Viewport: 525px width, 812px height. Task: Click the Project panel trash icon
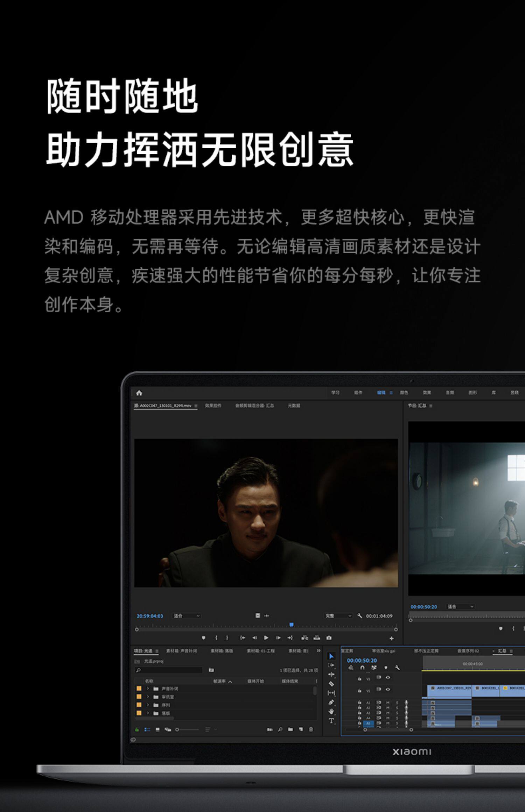pyautogui.click(x=311, y=729)
